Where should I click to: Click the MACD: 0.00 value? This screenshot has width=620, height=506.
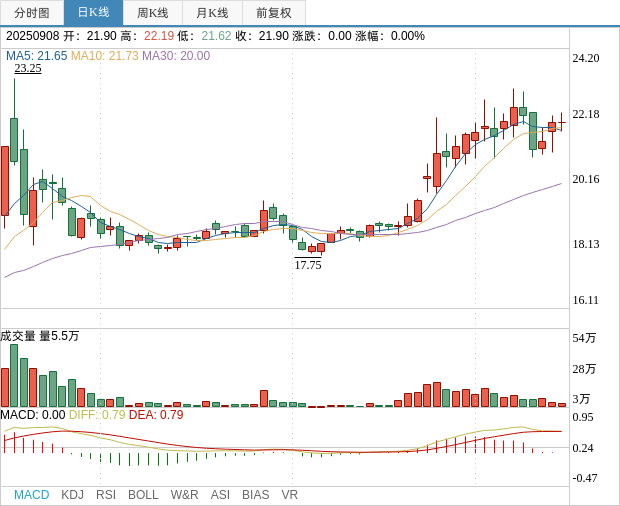[x=33, y=415]
